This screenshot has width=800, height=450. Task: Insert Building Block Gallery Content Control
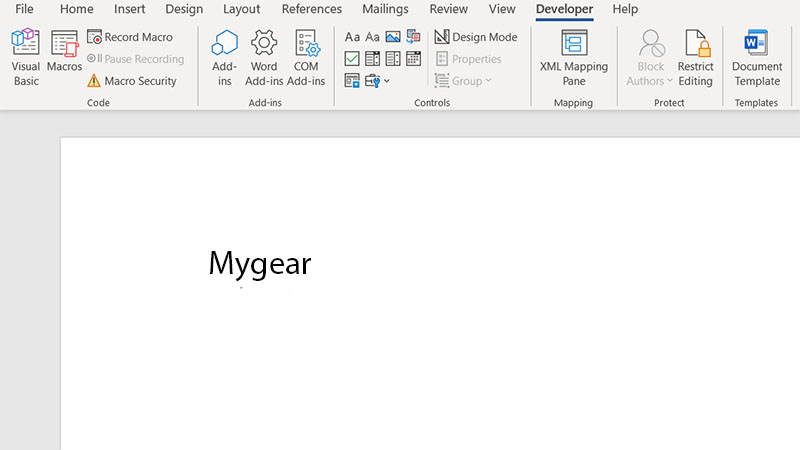coord(413,37)
